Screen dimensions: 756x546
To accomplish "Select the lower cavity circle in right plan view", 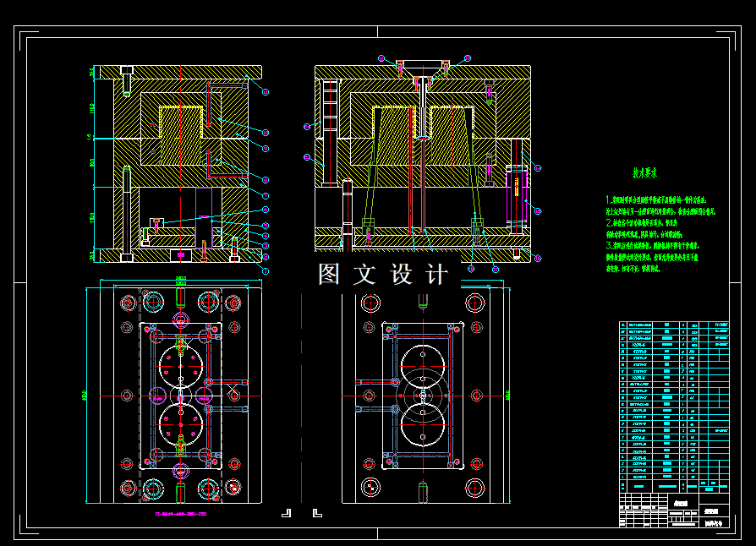I will click(x=423, y=425).
